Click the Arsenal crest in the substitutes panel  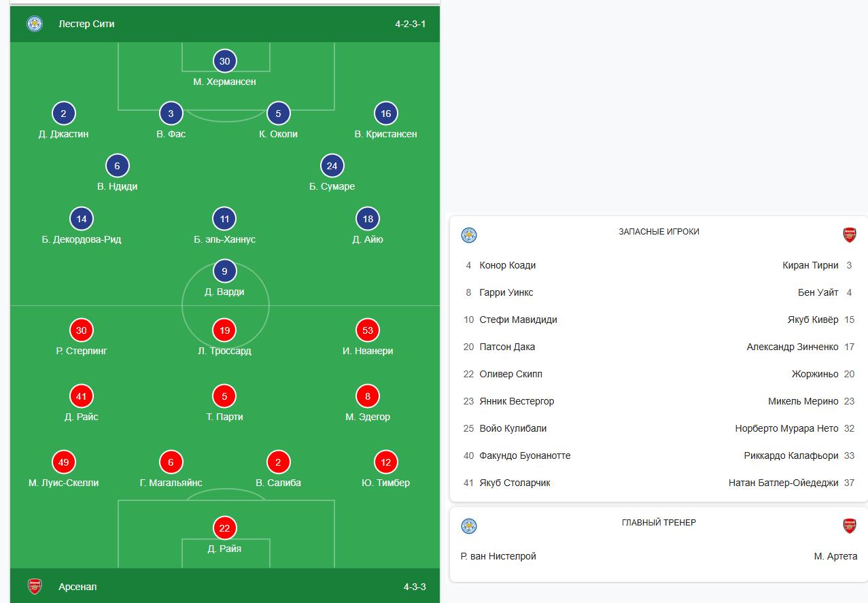(x=849, y=235)
